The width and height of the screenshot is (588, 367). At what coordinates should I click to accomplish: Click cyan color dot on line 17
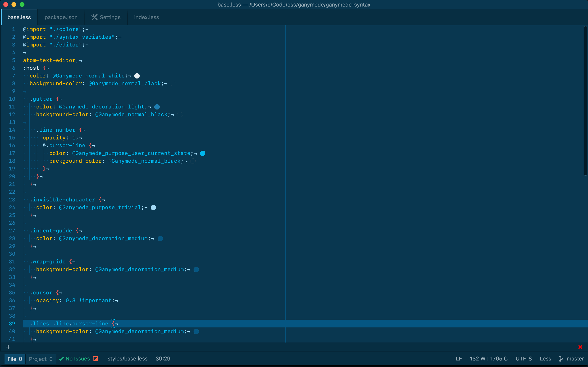coord(203,153)
